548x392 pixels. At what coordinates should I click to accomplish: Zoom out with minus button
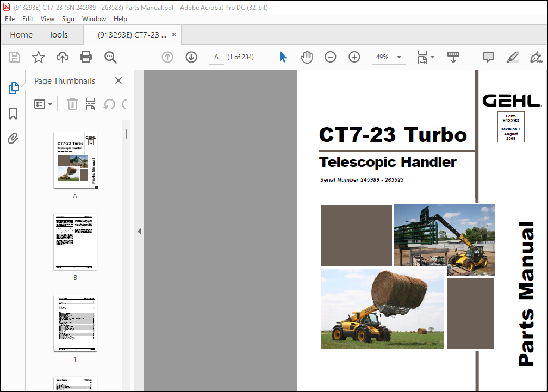point(331,57)
